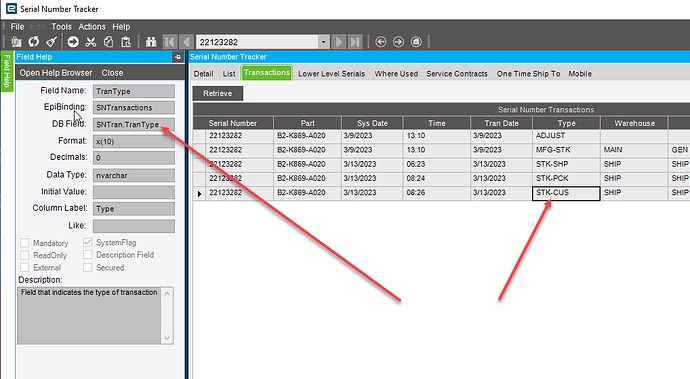Click the Refresh toolbar icon
The image size is (690, 379).
[x=34, y=42]
